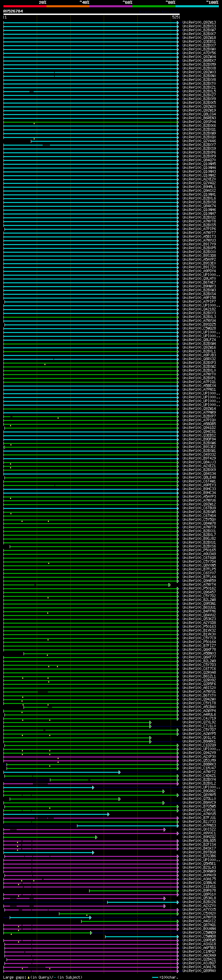222x980 pixels.
Task: Select hit UniRef100_Q01LV1
Action: coord(199,738)
